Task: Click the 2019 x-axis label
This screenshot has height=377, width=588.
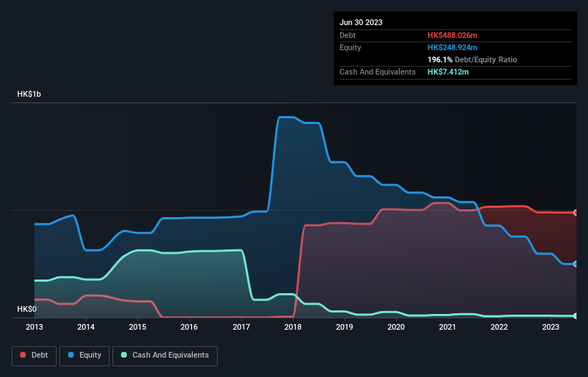Action: [344, 327]
